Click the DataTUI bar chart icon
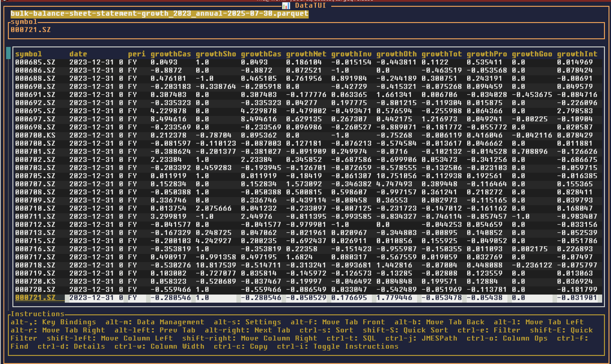 pyautogui.click(x=286, y=5)
